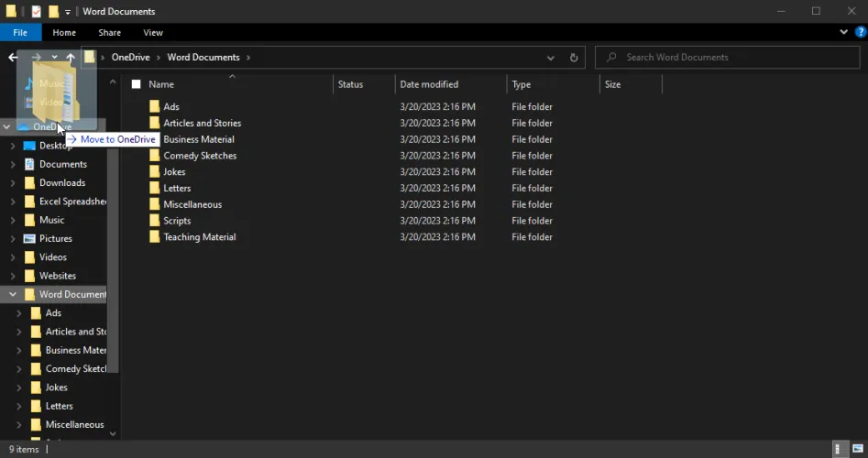The height and width of the screenshot is (458, 868).
Task: Open the Share ribbon tab
Action: [109, 33]
